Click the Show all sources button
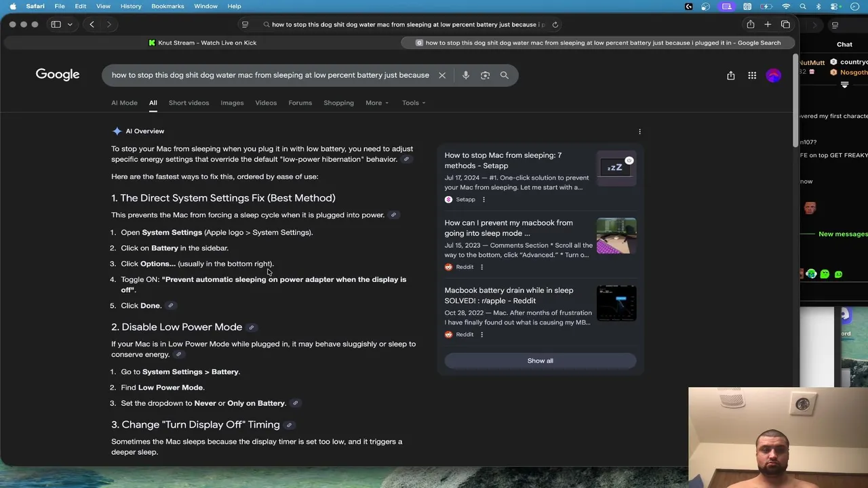The image size is (868, 488). click(540, 361)
